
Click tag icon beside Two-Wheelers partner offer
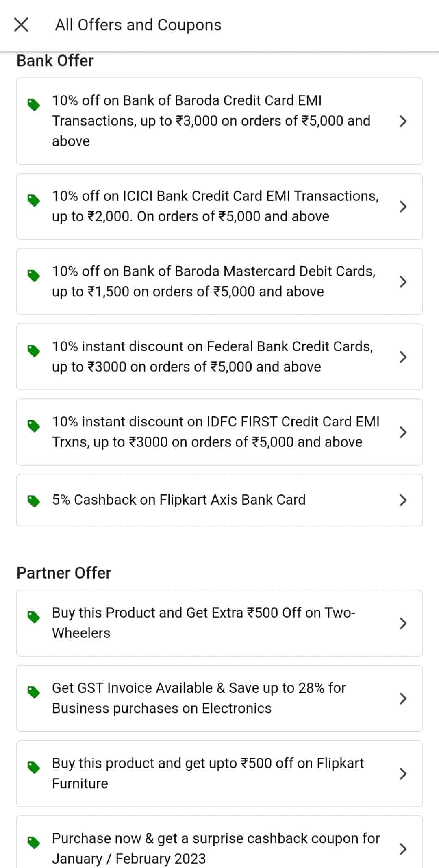click(34, 617)
